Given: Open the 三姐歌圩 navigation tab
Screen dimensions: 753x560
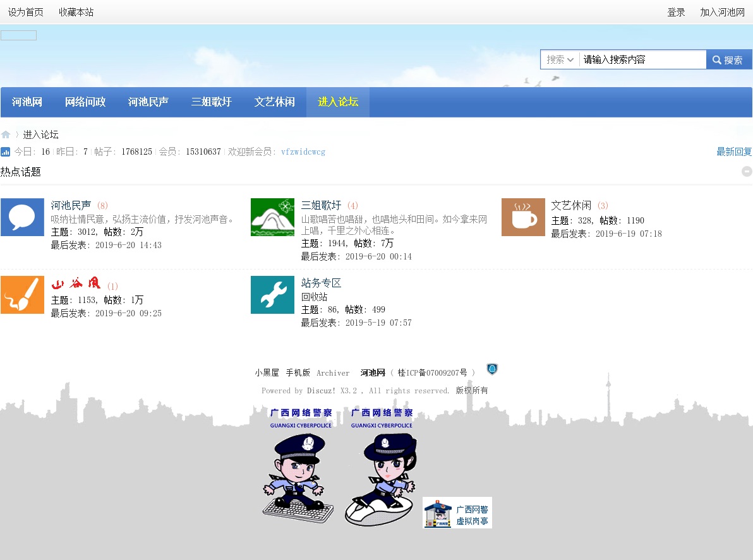Looking at the screenshot, I should coord(211,102).
